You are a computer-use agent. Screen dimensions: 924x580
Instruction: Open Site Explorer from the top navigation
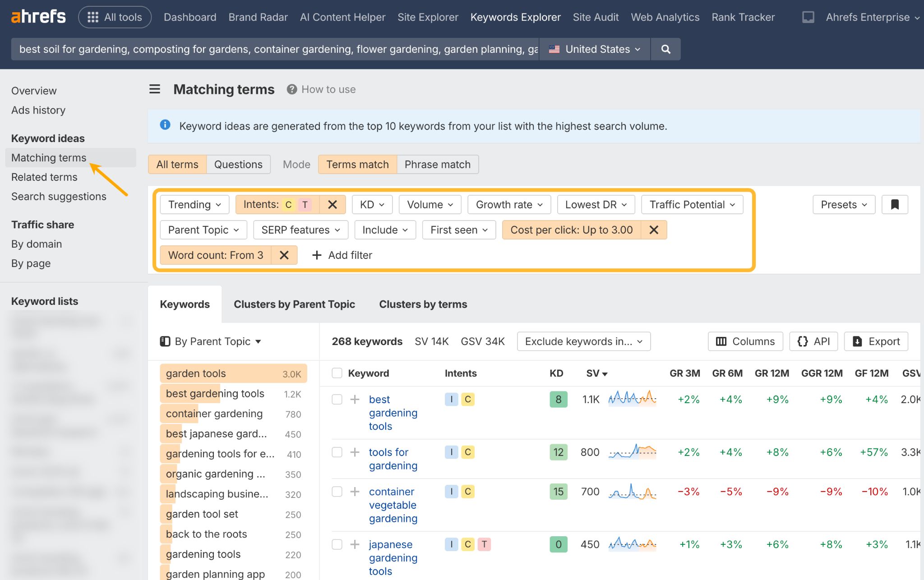click(x=427, y=17)
